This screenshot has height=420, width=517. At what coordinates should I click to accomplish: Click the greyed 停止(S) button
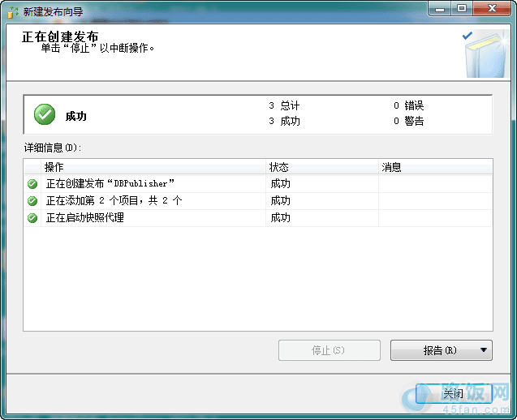click(x=329, y=350)
